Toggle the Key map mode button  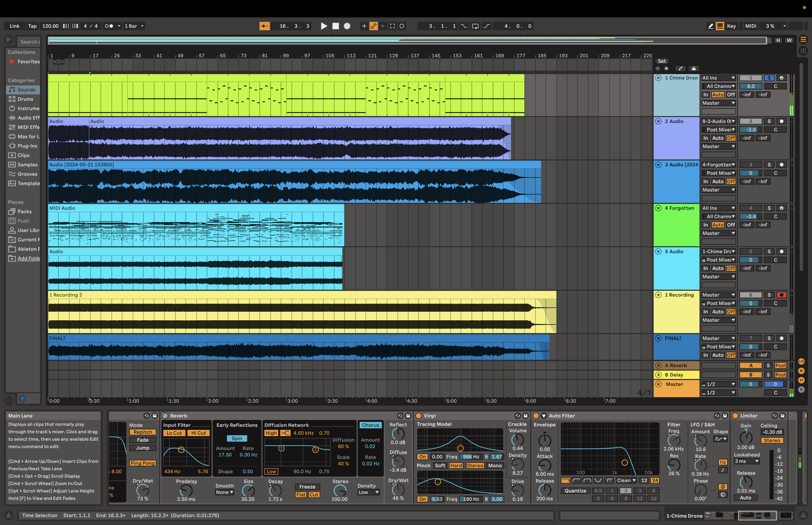(x=731, y=26)
